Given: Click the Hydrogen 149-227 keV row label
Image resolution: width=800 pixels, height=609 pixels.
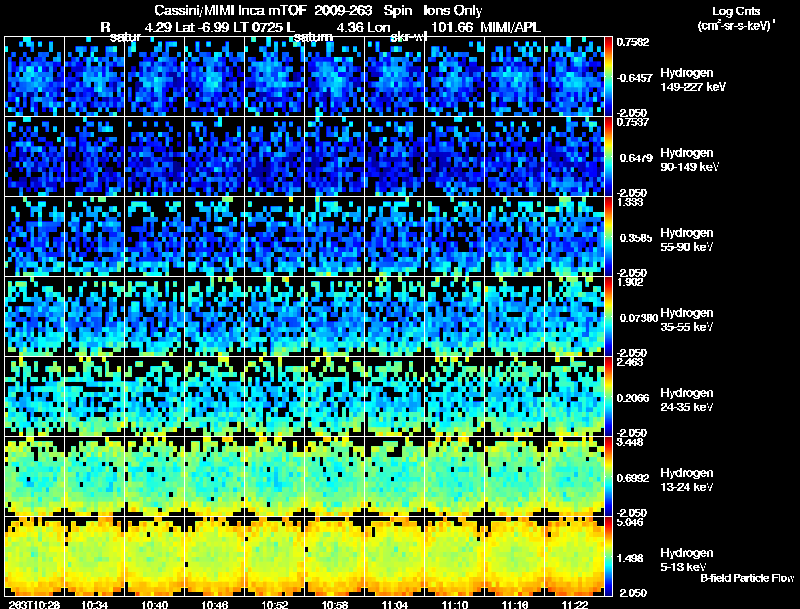Looking at the screenshot, I should tap(693, 80).
